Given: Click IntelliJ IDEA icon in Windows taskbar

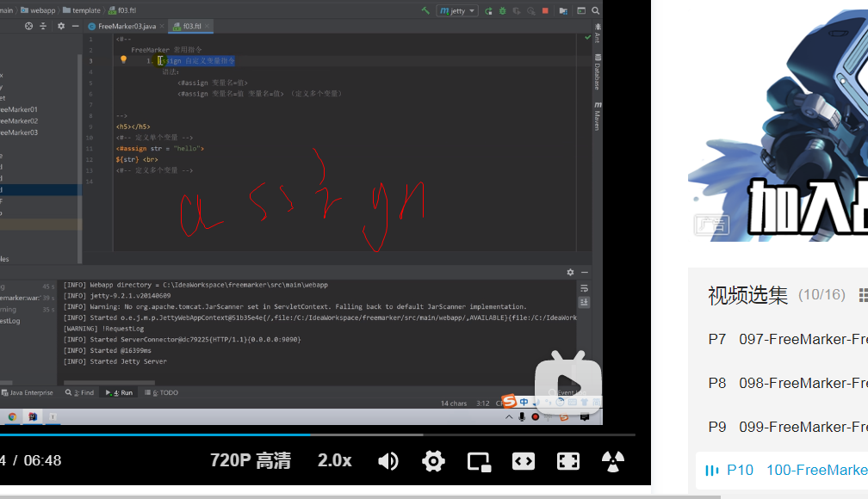Looking at the screenshot, I should (x=33, y=416).
